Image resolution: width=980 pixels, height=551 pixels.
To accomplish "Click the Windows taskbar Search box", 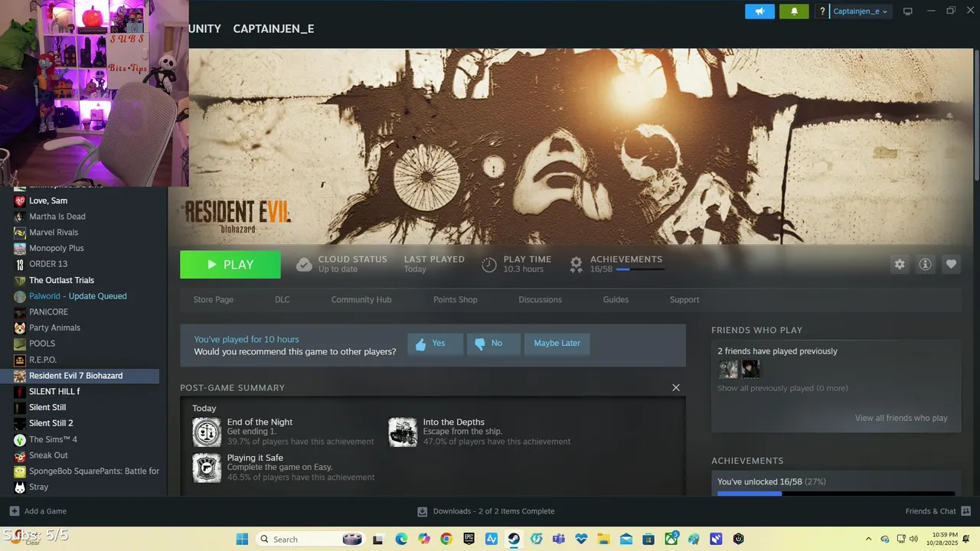I will [x=309, y=539].
